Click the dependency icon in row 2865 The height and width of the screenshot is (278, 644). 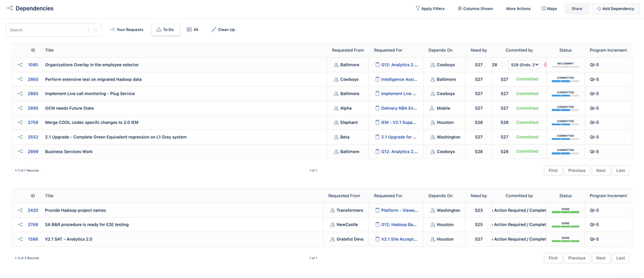pos(19,79)
